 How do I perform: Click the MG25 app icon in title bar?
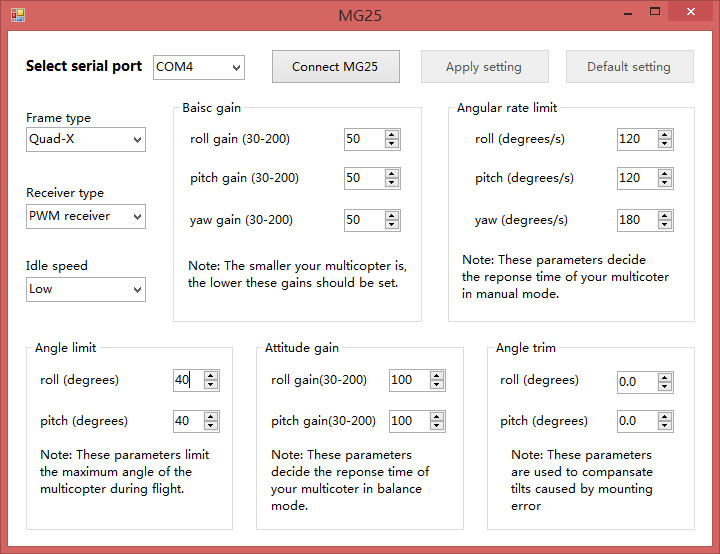(17, 14)
